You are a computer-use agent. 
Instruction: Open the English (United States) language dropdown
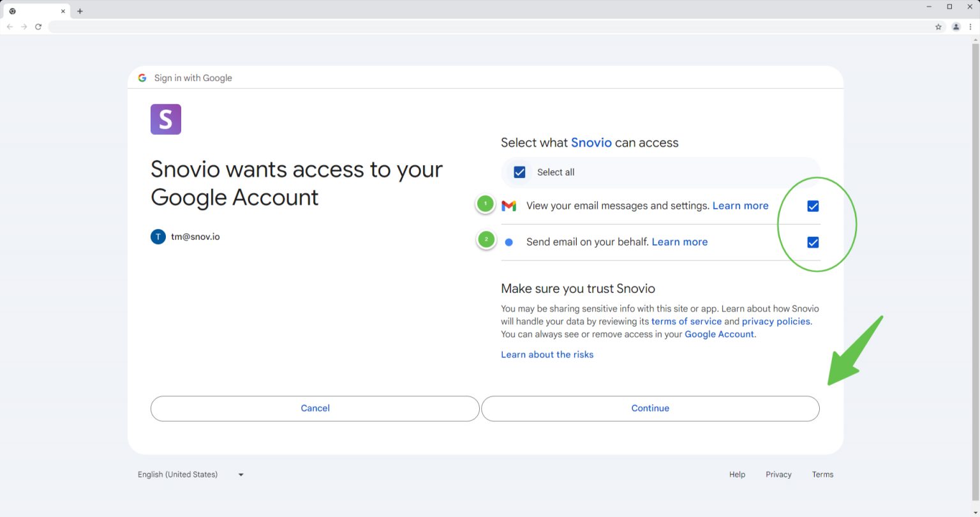pos(191,475)
